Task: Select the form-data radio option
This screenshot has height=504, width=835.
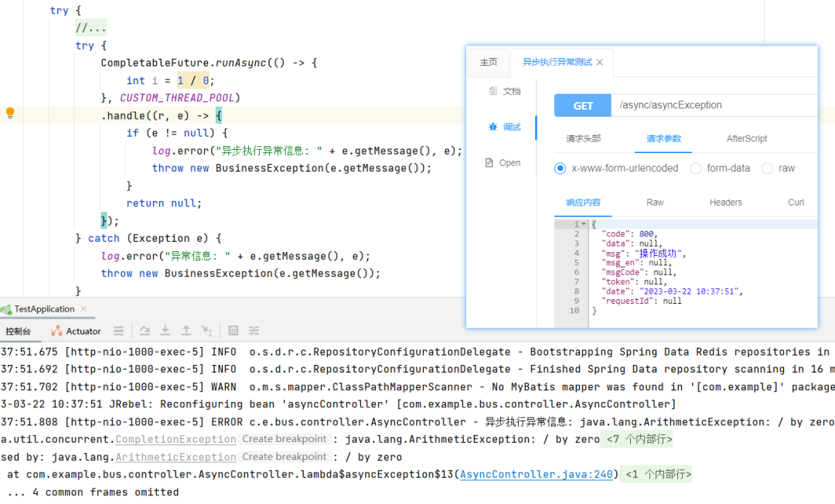Action: point(696,169)
